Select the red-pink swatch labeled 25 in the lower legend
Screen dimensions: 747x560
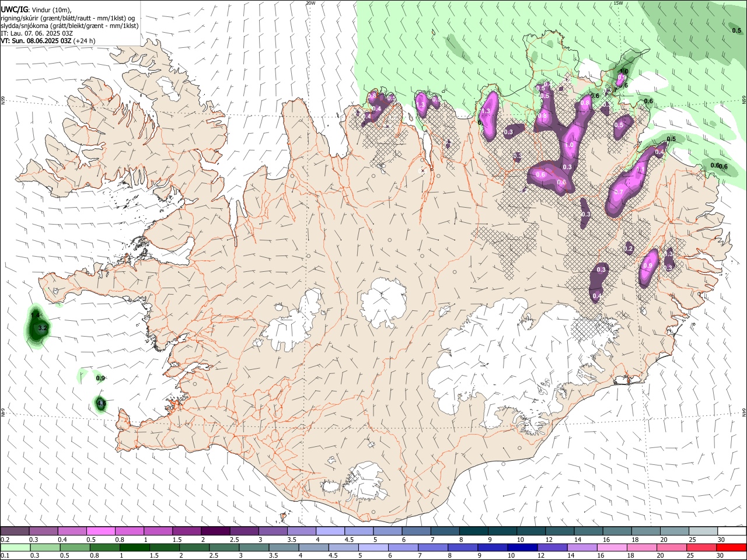click(x=701, y=547)
